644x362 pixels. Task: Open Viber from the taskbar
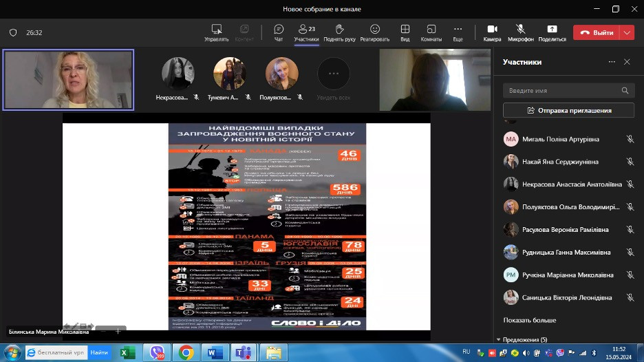click(x=156, y=352)
